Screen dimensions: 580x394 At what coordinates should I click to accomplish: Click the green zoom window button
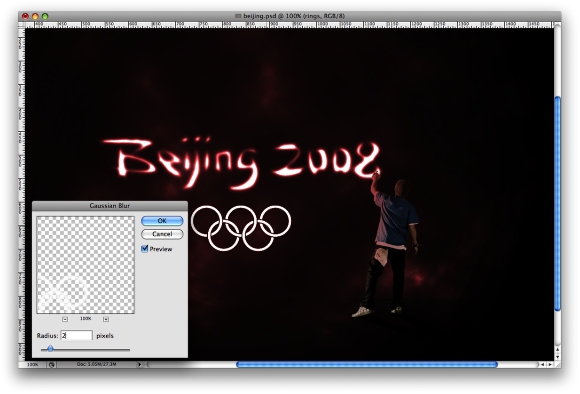point(45,16)
